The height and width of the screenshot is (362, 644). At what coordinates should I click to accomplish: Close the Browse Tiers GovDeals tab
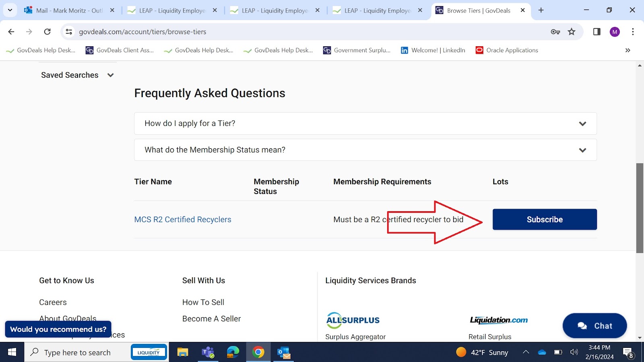[x=523, y=10]
